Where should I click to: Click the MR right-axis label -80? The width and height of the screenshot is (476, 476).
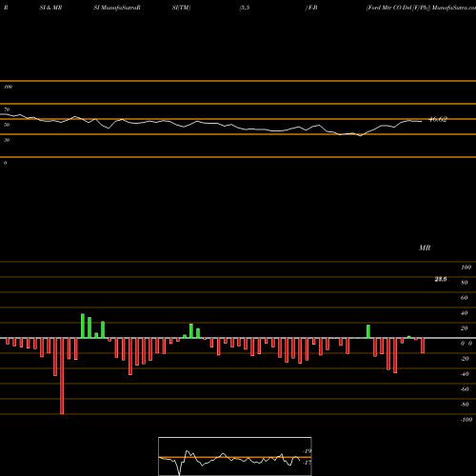(x=465, y=405)
